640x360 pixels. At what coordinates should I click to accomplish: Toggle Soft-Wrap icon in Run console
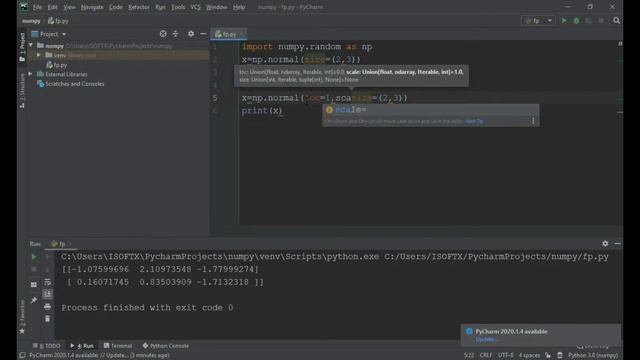coord(47,282)
